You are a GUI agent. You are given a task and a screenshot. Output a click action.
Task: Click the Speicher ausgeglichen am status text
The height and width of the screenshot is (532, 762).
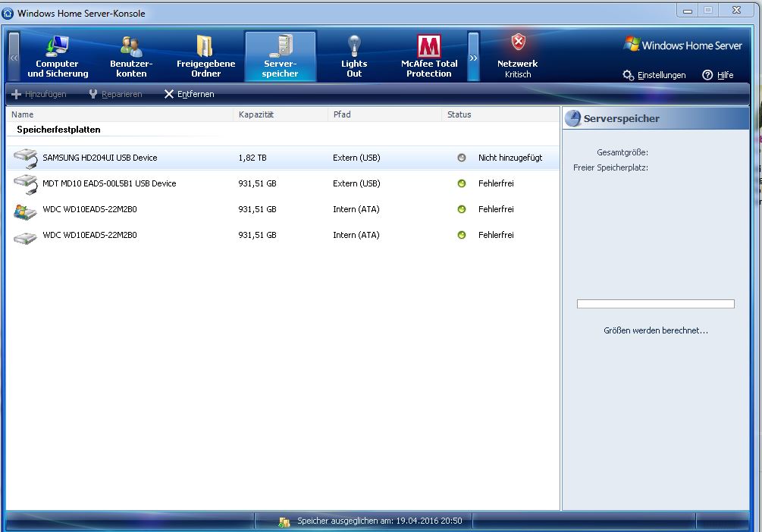click(380, 521)
